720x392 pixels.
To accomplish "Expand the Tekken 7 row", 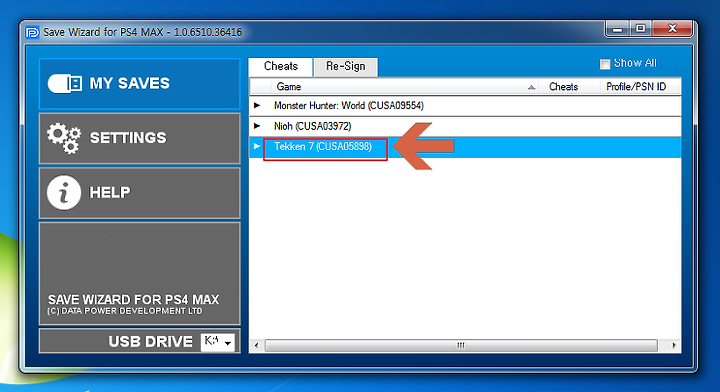I will click(257, 146).
